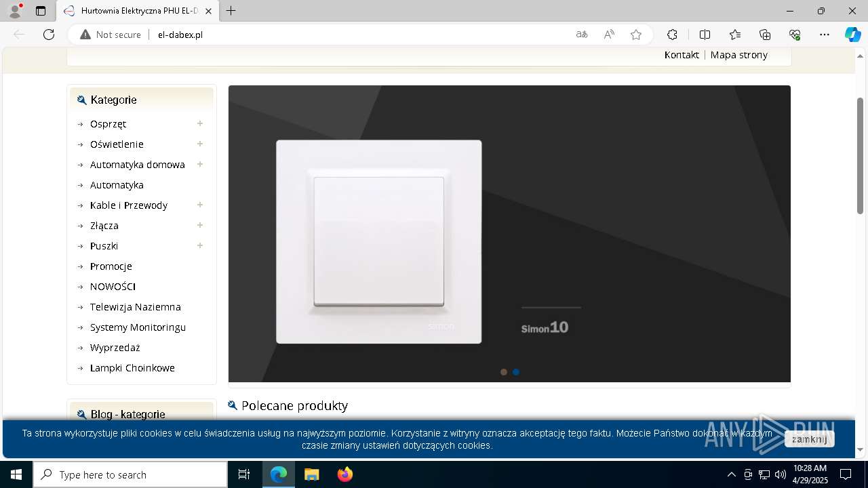Open Settings and more ellipsis menu
The image size is (868, 488).
pos(825,35)
